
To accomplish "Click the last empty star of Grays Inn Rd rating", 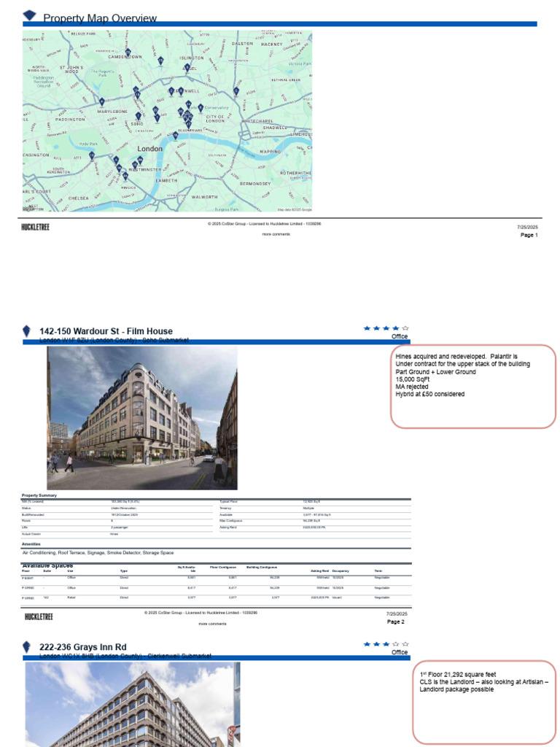I will coord(405,644).
